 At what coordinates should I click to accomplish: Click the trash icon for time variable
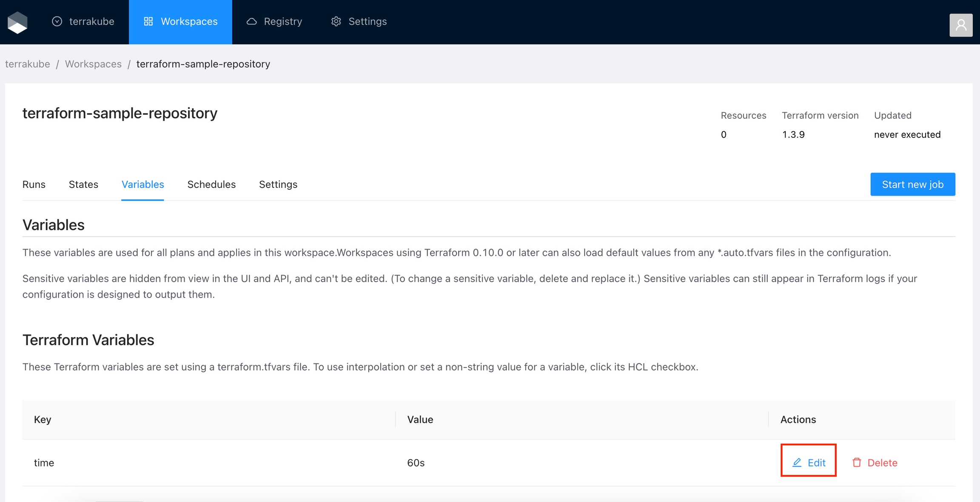pos(857,462)
